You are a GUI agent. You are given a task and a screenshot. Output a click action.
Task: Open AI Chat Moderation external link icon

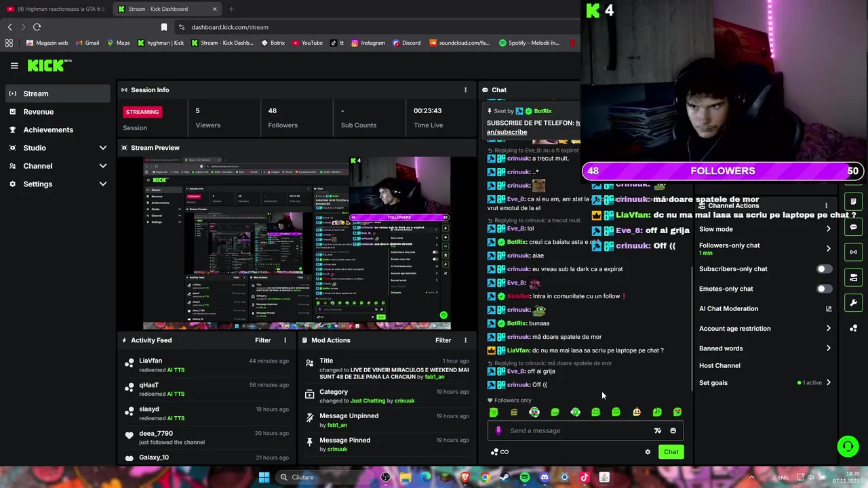pyautogui.click(x=828, y=308)
